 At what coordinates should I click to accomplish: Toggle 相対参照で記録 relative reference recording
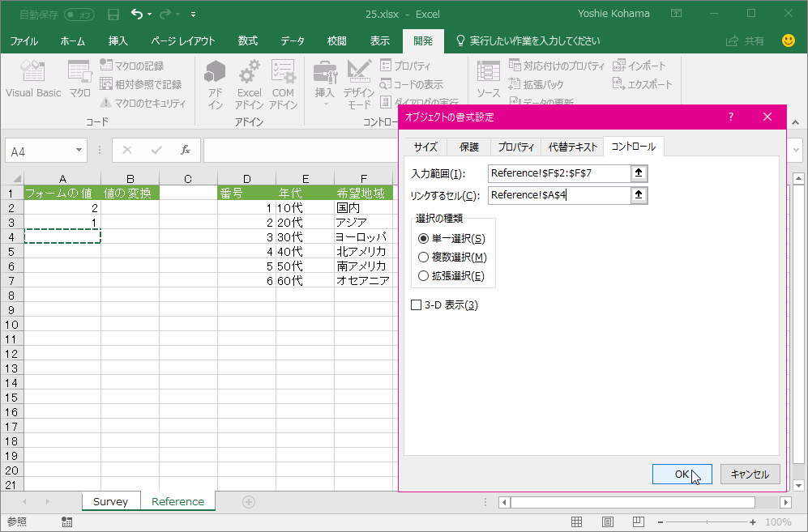pyautogui.click(x=141, y=84)
